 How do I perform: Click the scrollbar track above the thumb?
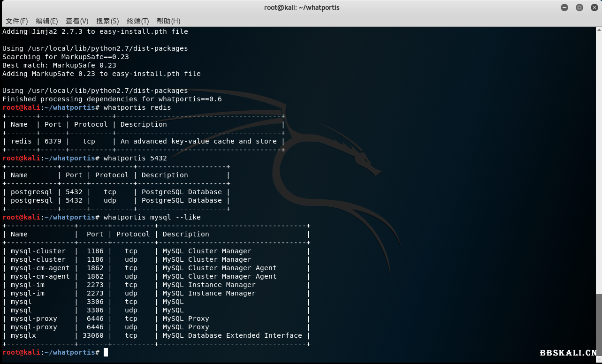pyautogui.click(x=599, y=159)
